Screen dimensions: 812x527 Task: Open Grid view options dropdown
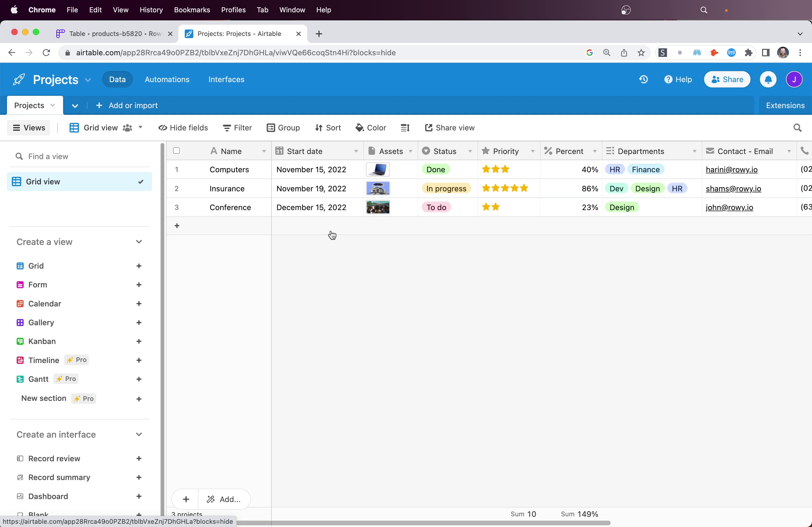[x=140, y=128]
